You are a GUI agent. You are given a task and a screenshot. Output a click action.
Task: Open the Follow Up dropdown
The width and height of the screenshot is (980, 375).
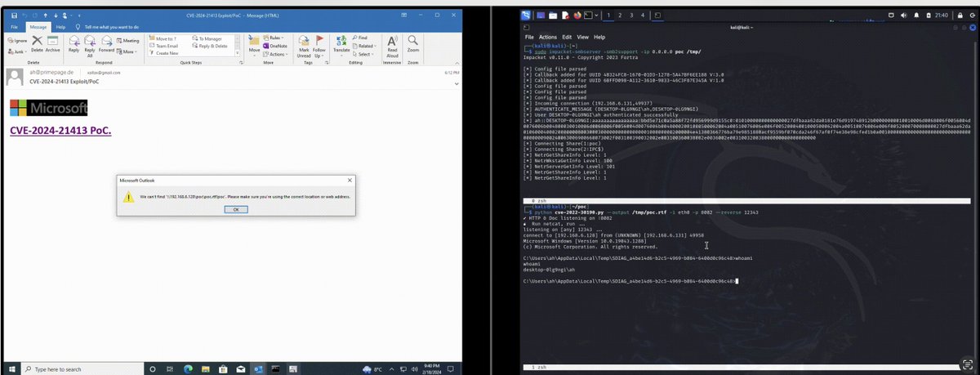[x=320, y=46]
